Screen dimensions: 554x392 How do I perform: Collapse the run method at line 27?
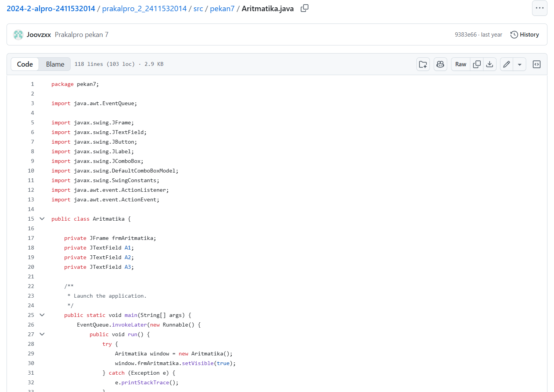tap(42, 334)
